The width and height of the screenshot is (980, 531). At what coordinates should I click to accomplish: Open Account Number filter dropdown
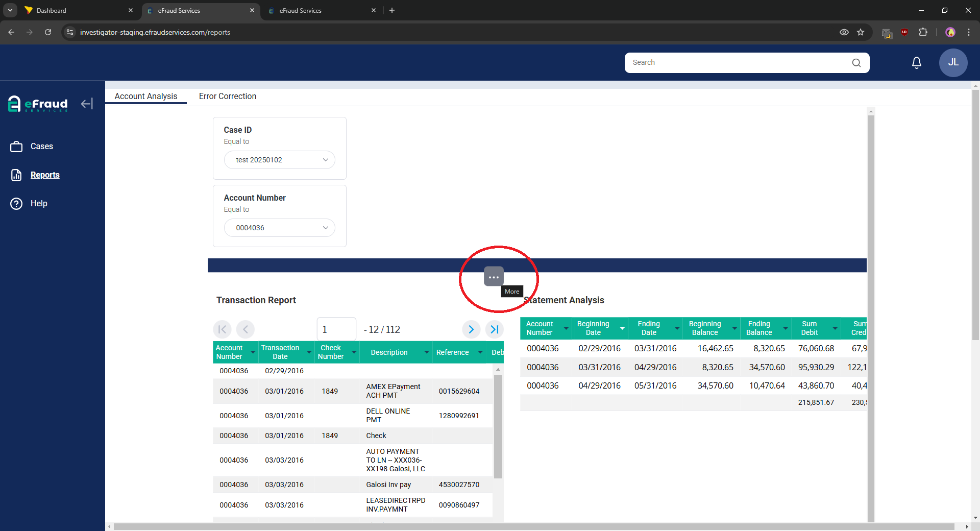tap(280, 228)
